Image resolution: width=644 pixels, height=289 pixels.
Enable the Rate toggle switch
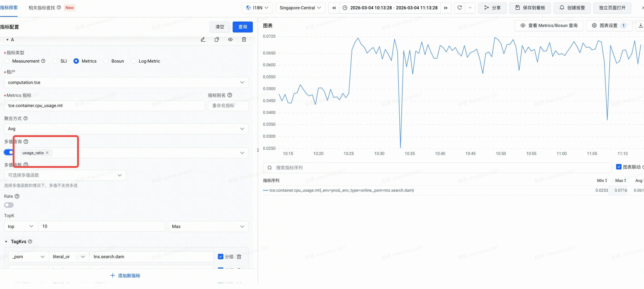click(x=9, y=205)
